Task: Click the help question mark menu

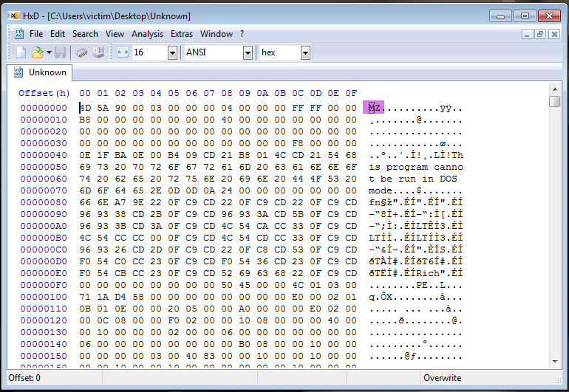Action: click(242, 34)
